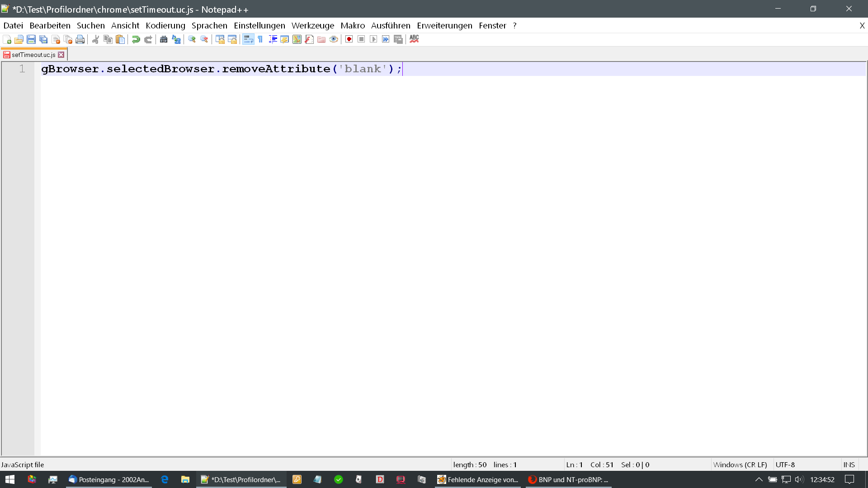Click the Undo arrow icon
The image size is (868, 488).
[x=136, y=39]
